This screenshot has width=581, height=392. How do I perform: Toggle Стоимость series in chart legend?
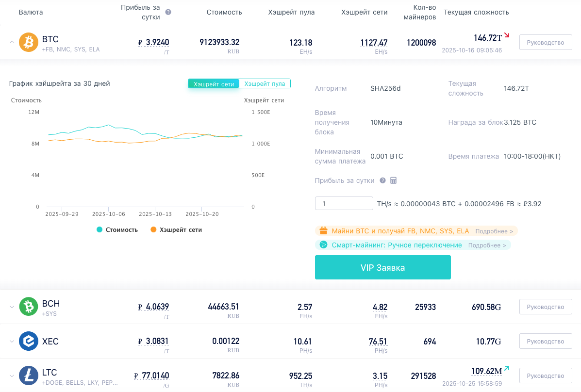coord(117,230)
